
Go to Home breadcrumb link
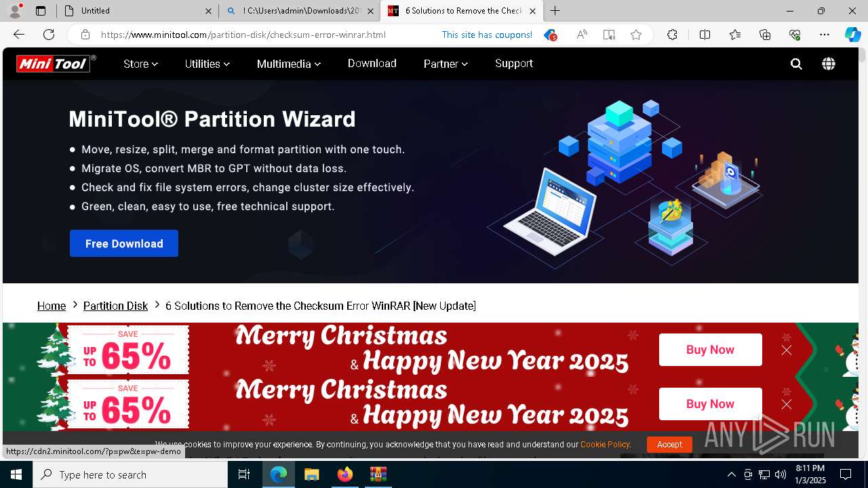(x=52, y=306)
